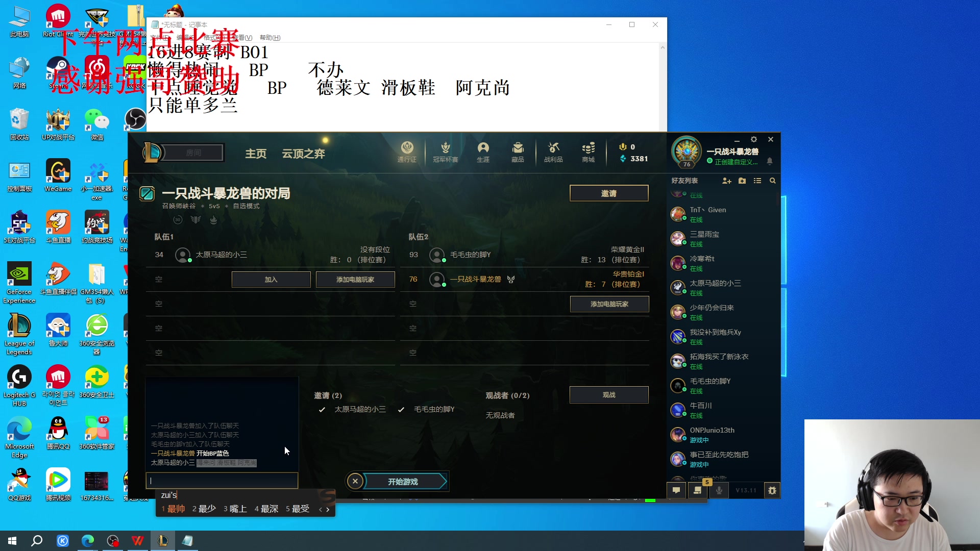Open the notifications bell icon
980x551 pixels.
point(770,161)
